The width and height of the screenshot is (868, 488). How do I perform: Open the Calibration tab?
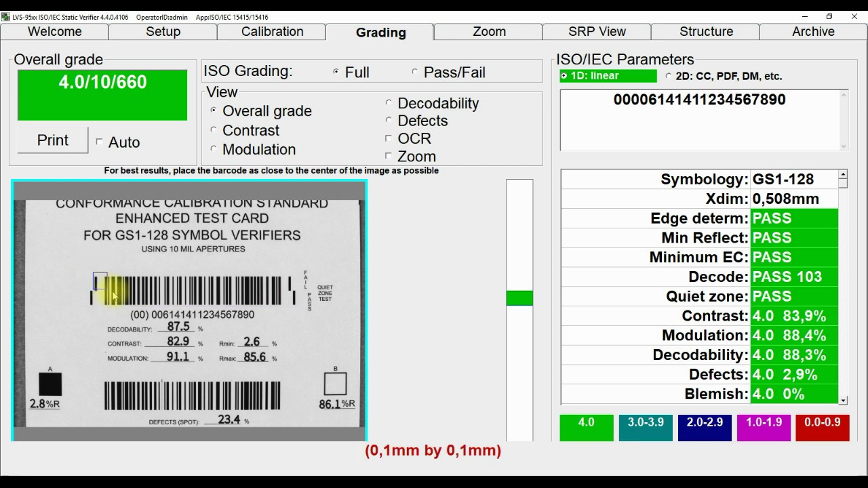point(272,32)
